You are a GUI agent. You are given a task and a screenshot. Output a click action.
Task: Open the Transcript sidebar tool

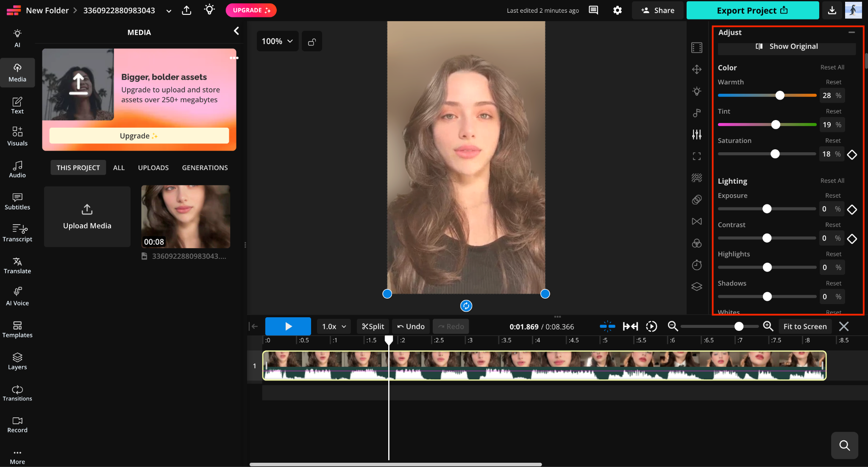(17, 233)
